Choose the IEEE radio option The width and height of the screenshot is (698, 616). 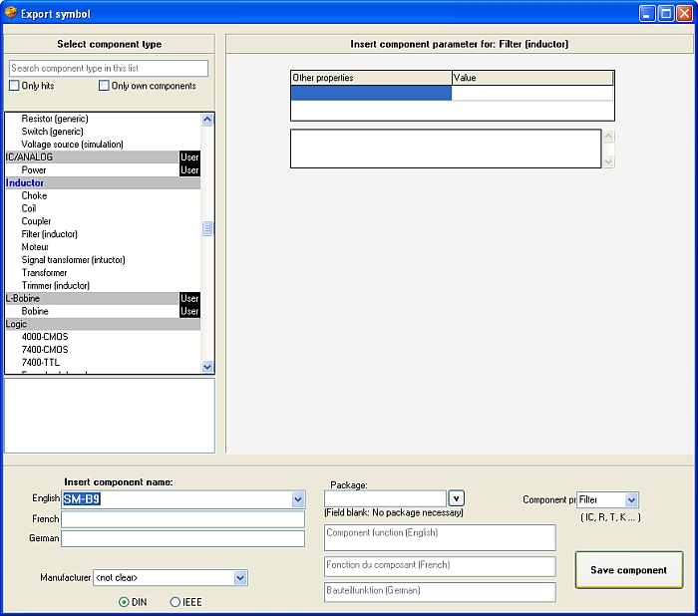175,602
